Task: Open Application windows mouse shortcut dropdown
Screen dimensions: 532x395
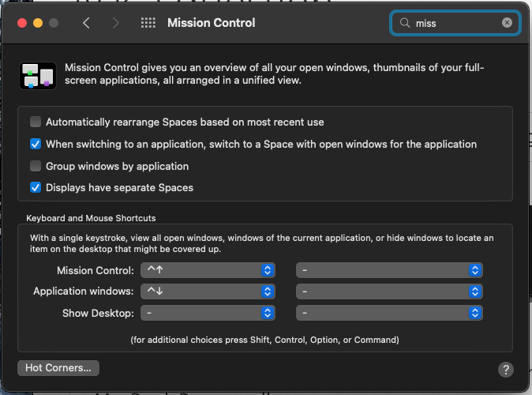Action: pos(389,292)
